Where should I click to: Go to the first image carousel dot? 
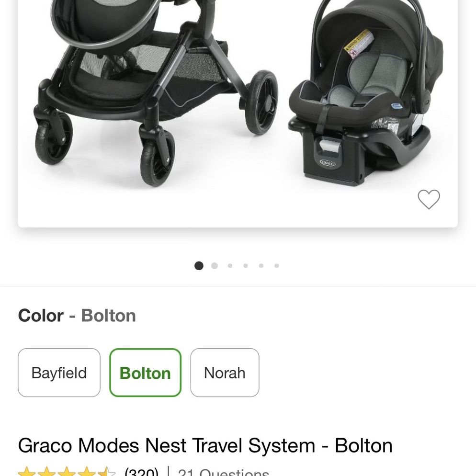[199, 266]
